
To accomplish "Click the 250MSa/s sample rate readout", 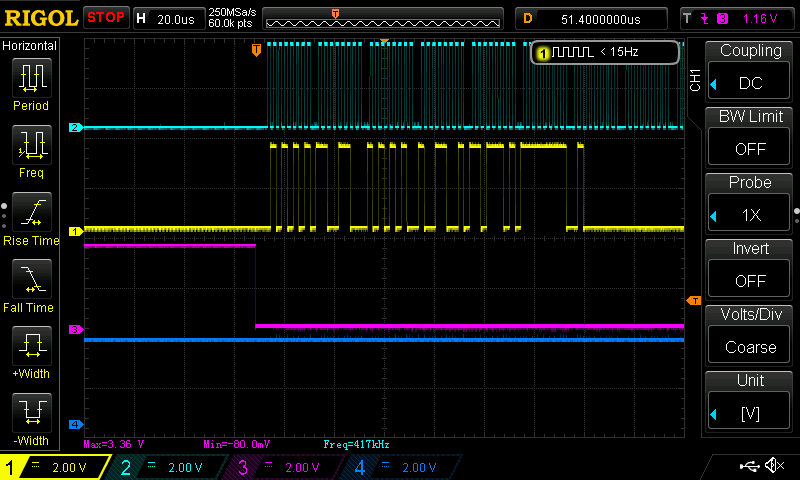I will (232, 12).
